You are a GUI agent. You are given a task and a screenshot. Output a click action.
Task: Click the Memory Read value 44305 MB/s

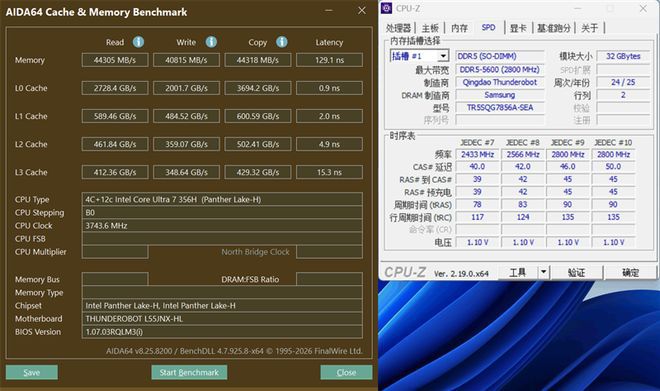tap(115, 60)
